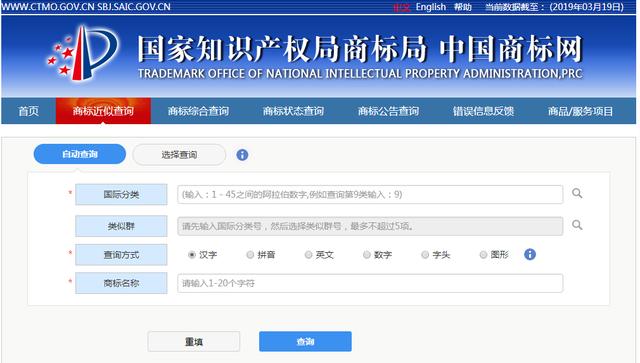Open 商标近似查询 navigation tab
This screenshot has height=363, width=640.
click(103, 111)
